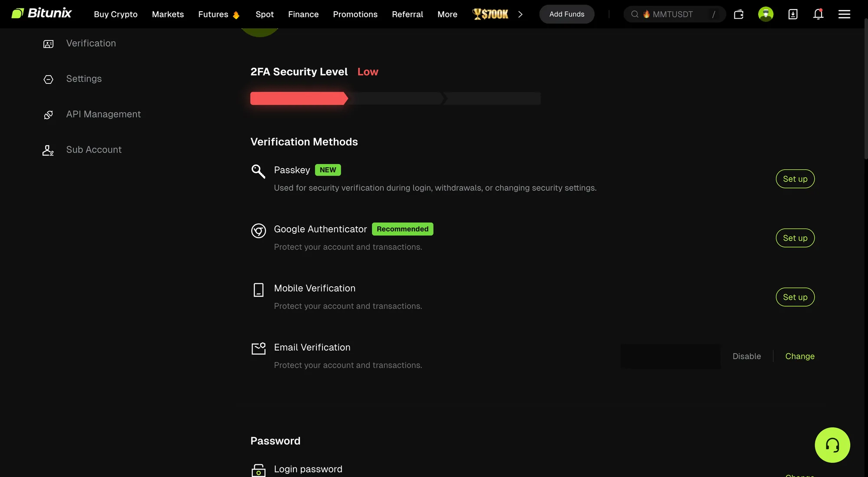Open the hamburger menu icon
Viewport: 868px width, 477px height.
(844, 14)
